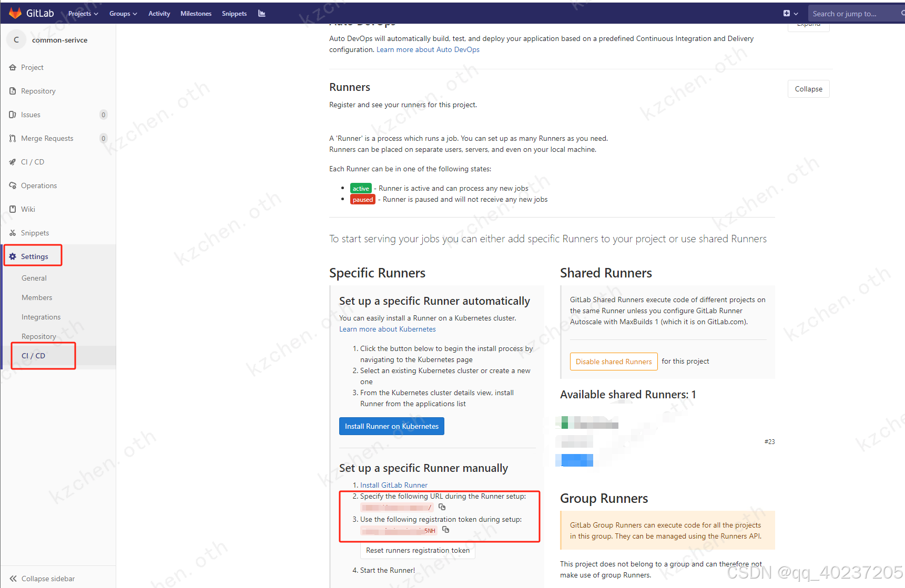Image resolution: width=905 pixels, height=588 pixels.
Task: Click the Snippets scissors icon
Action: pos(13,233)
